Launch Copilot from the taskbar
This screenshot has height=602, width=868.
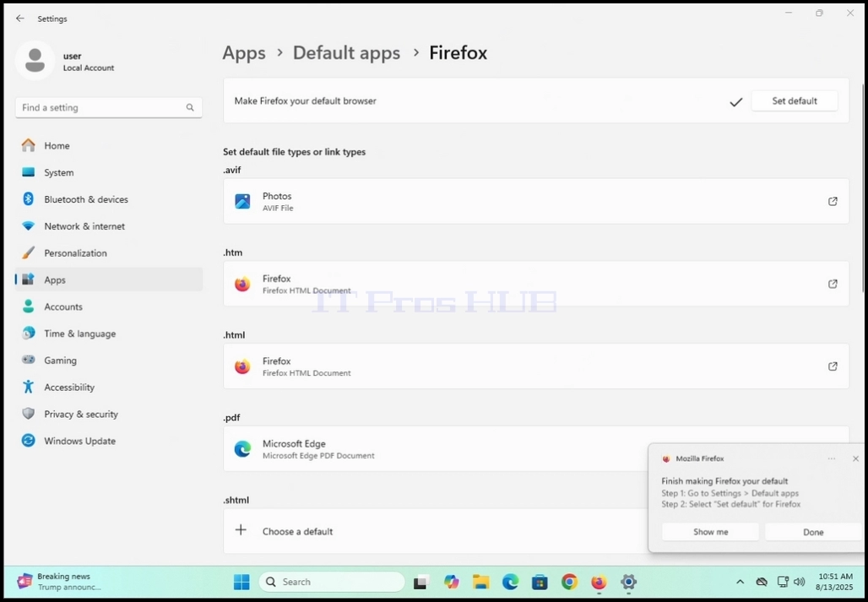[452, 582]
